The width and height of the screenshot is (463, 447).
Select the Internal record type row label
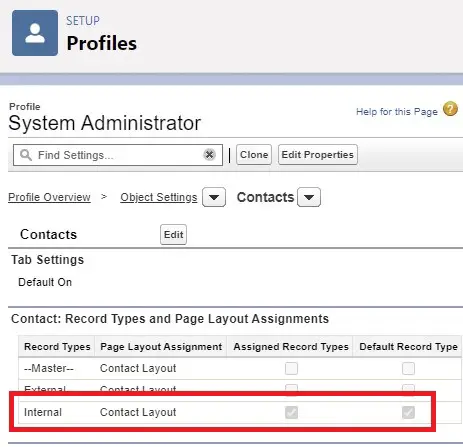[x=43, y=412]
